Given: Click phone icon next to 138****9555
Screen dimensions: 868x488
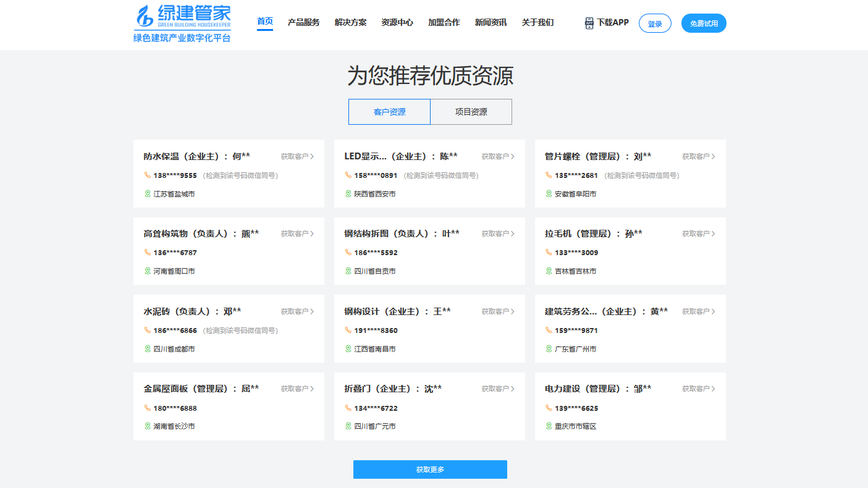Looking at the screenshot, I should click(x=148, y=175).
